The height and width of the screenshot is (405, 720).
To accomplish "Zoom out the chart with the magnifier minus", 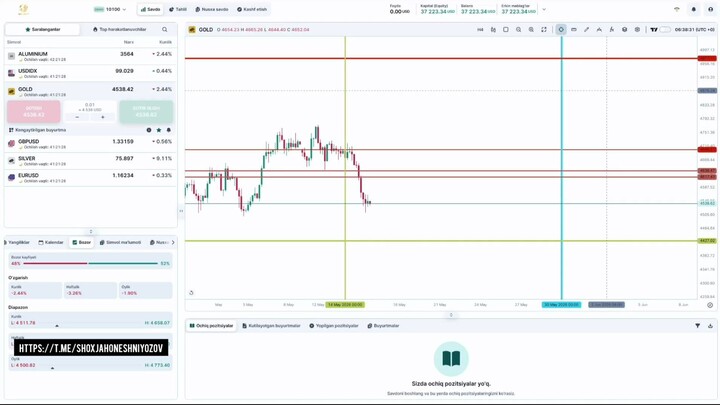I will click(x=518, y=29).
